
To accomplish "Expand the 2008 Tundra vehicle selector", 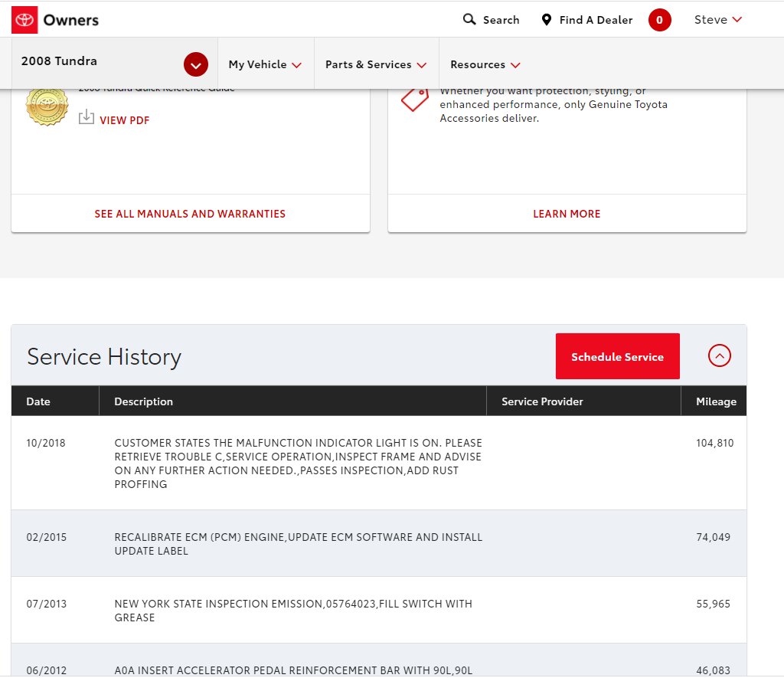I will [195, 64].
